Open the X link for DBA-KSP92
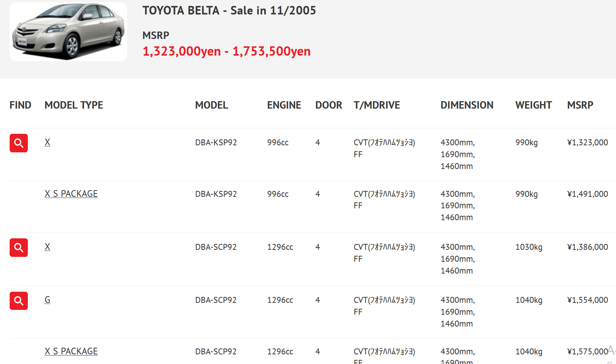 (x=47, y=142)
